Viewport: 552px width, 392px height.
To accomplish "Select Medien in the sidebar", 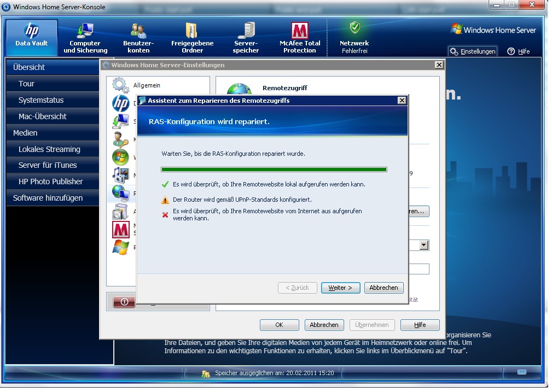I will (53, 133).
